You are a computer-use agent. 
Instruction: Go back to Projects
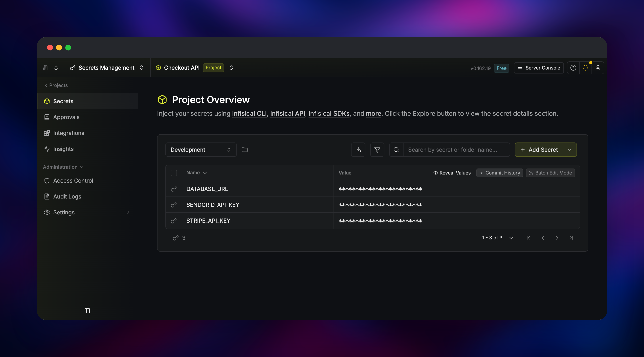coord(56,85)
